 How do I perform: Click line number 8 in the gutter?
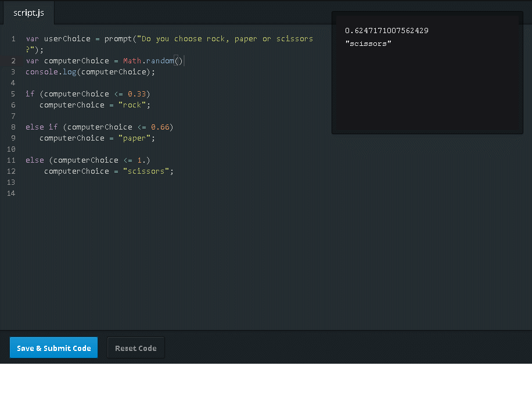[13, 127]
